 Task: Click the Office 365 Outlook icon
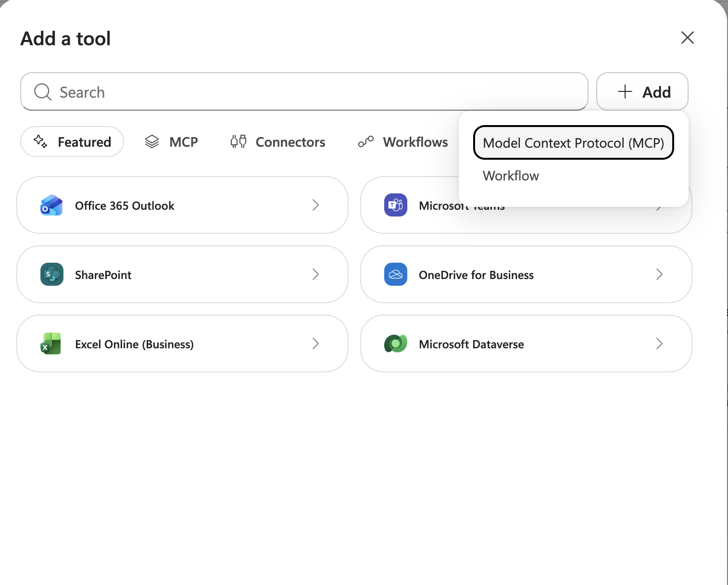(x=51, y=205)
